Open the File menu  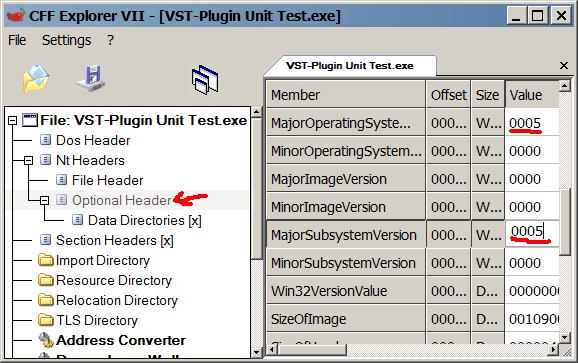point(17,40)
